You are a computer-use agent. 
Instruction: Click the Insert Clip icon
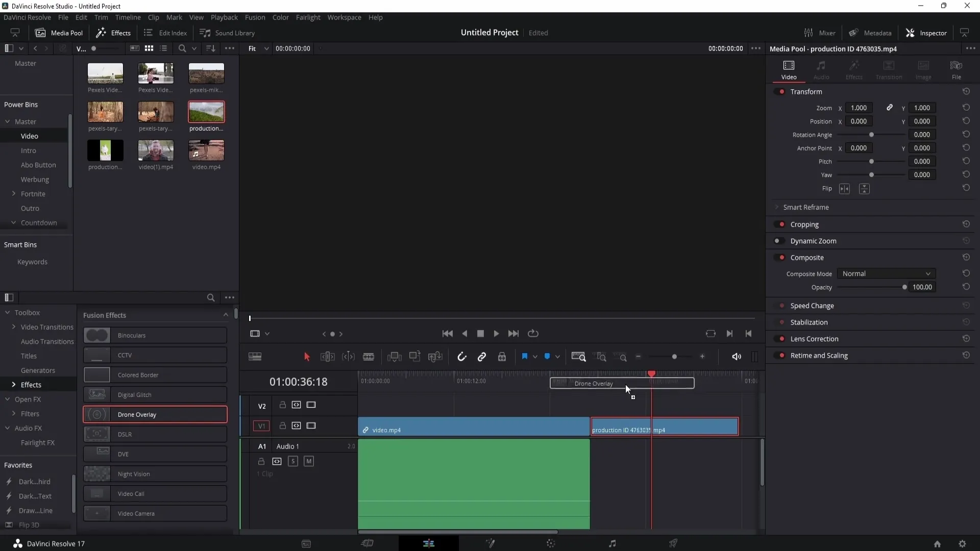tap(394, 357)
